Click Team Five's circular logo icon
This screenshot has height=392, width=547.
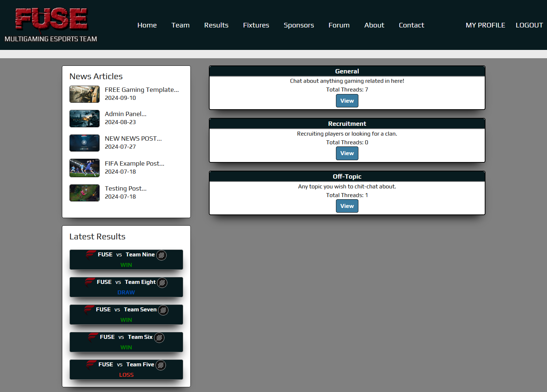pyautogui.click(x=161, y=365)
